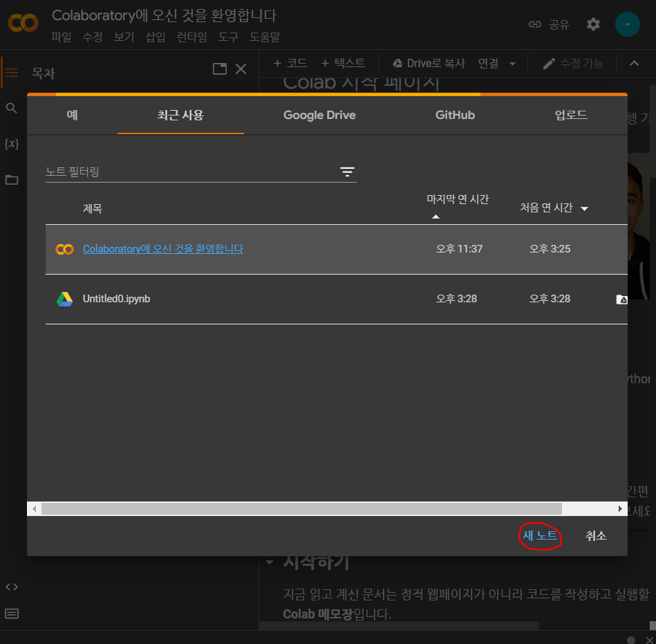The width and height of the screenshot is (656, 644).
Task: Click the share link icon
Action: 534,24
